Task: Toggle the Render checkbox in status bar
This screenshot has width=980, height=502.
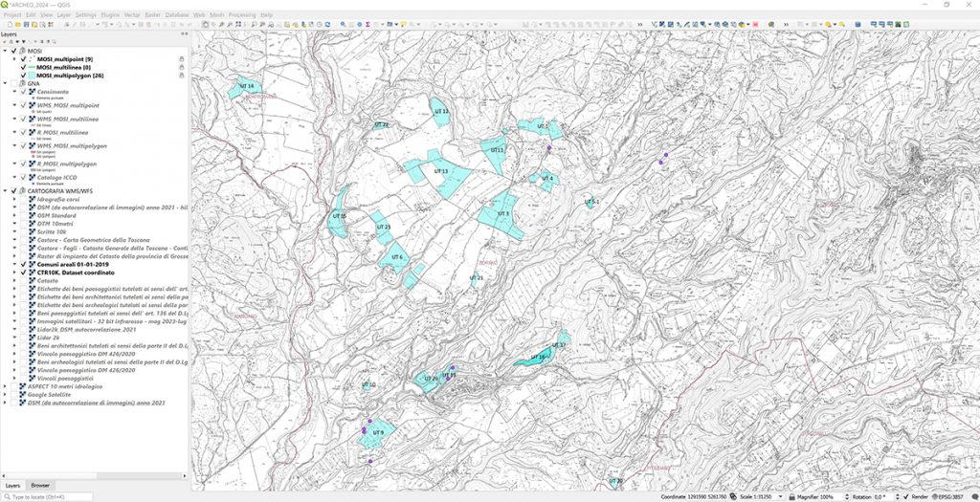Action: (906, 497)
